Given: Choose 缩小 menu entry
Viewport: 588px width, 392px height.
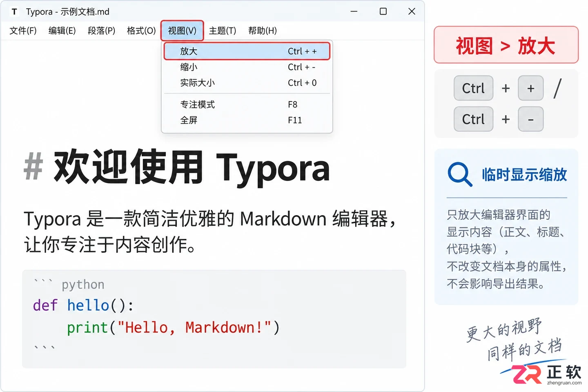Looking at the screenshot, I should pyautogui.click(x=247, y=67).
